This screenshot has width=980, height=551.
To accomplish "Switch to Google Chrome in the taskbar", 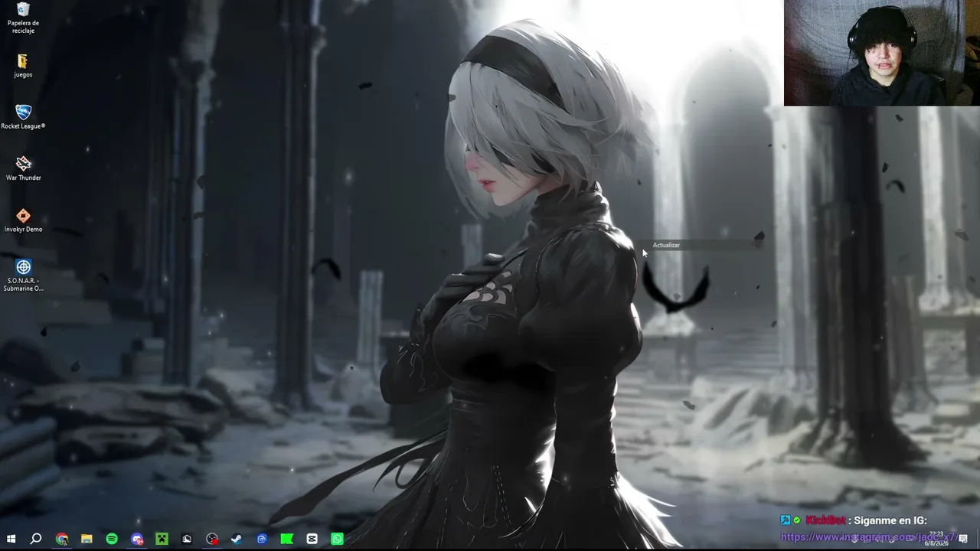I will (x=61, y=539).
